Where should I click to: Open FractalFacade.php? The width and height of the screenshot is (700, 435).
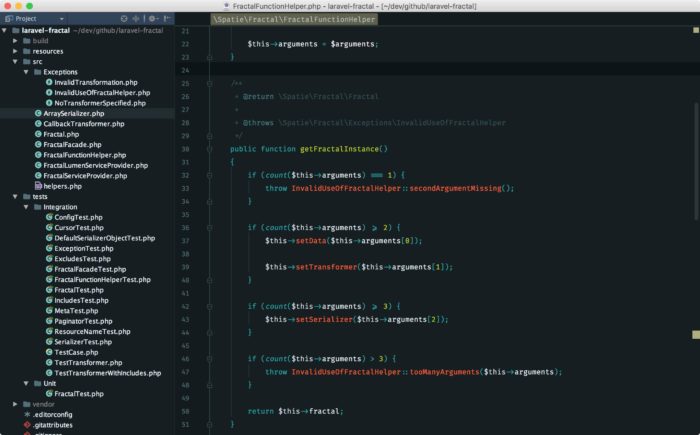click(x=72, y=144)
